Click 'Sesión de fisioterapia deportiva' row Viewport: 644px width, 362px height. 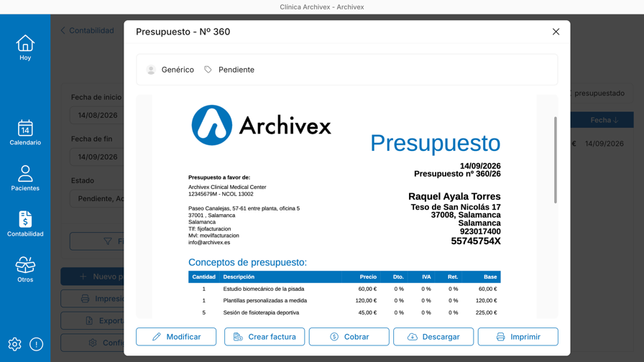(344, 312)
